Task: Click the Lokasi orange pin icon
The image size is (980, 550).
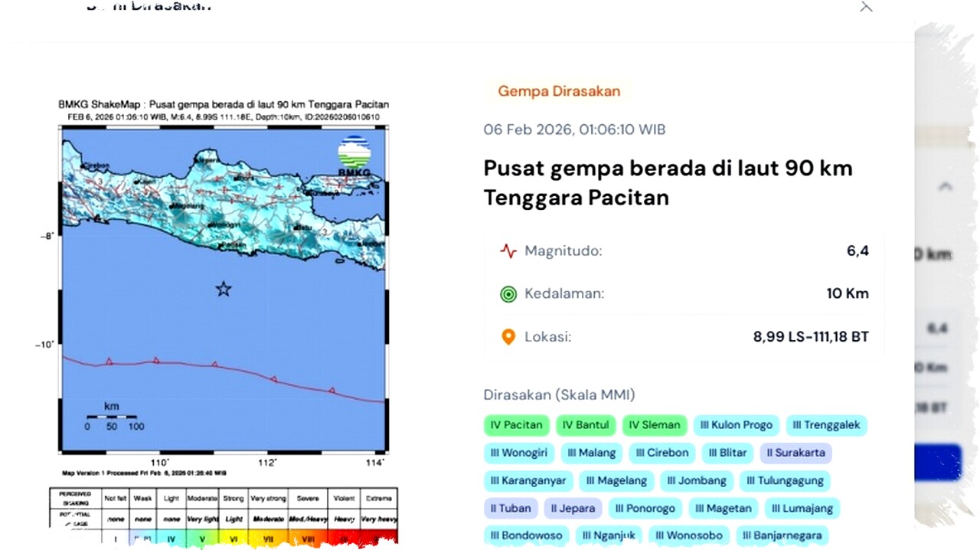Action: (x=508, y=337)
